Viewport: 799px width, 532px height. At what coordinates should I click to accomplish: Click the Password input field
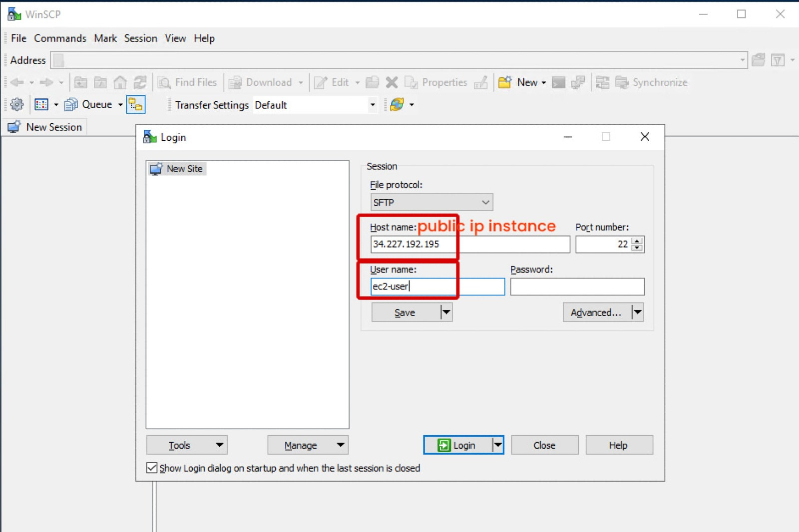point(577,286)
